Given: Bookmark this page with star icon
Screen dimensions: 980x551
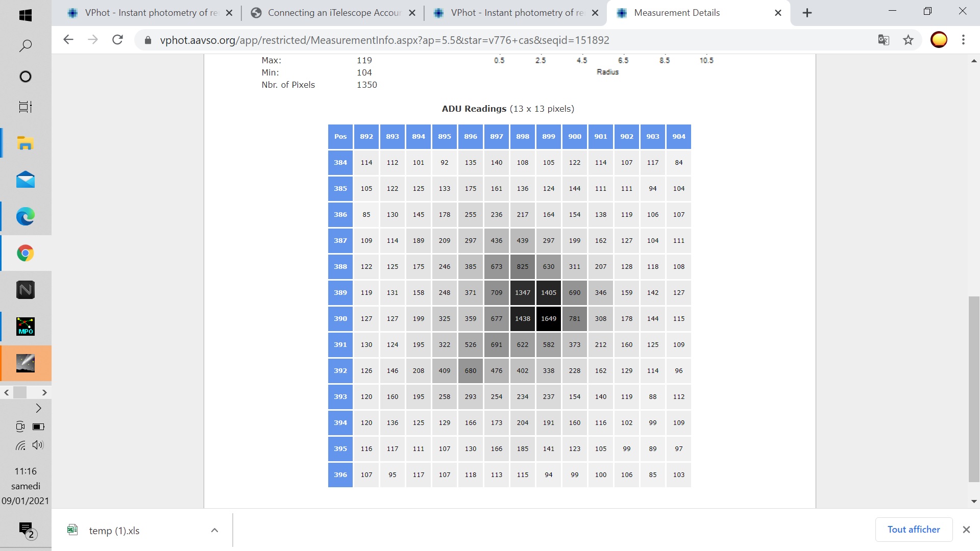Looking at the screenshot, I should click(908, 40).
